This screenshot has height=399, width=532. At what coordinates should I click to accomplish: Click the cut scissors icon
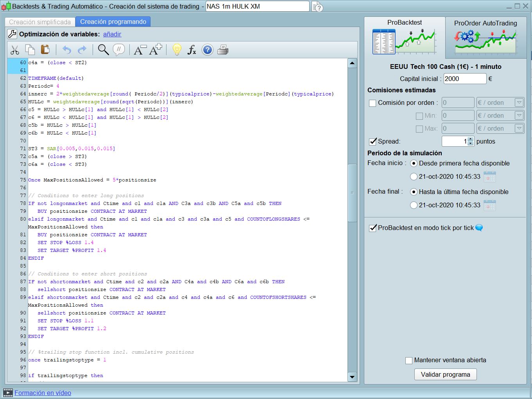click(x=15, y=50)
